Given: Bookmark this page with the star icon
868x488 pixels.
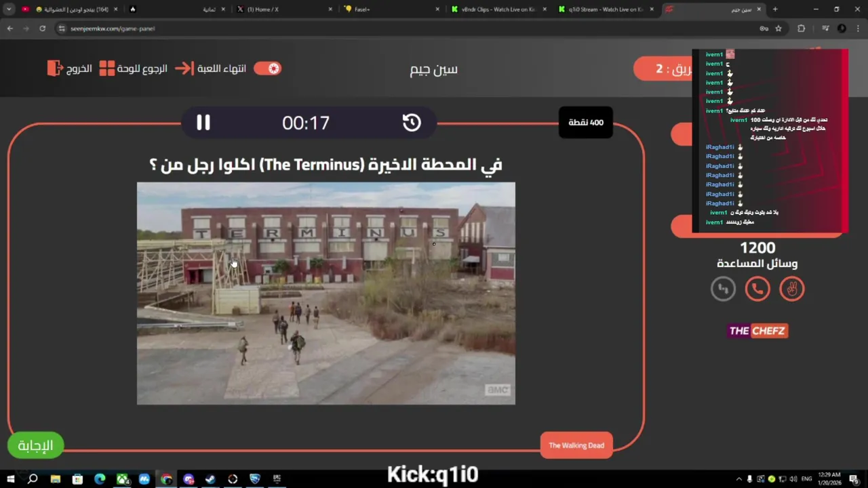Looking at the screenshot, I should pos(778,28).
